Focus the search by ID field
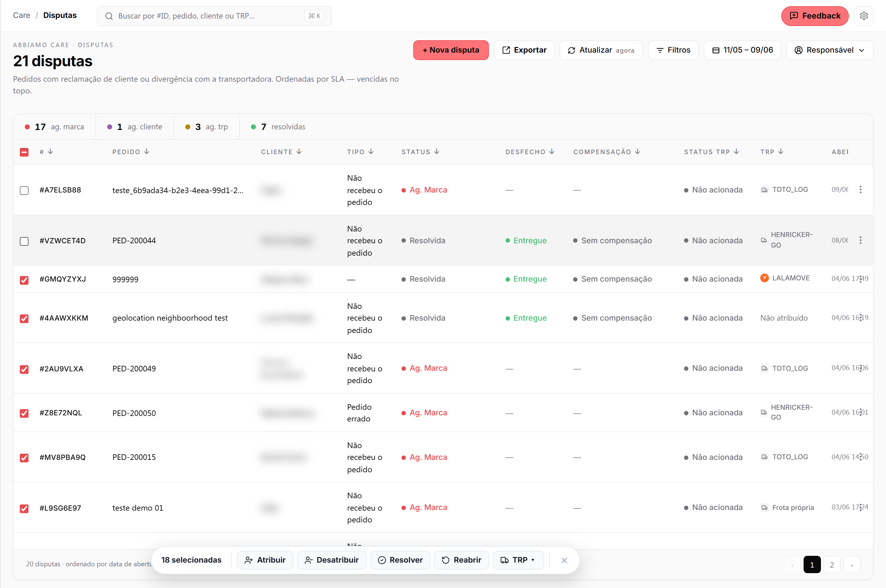The height and width of the screenshot is (588, 886). click(x=214, y=16)
